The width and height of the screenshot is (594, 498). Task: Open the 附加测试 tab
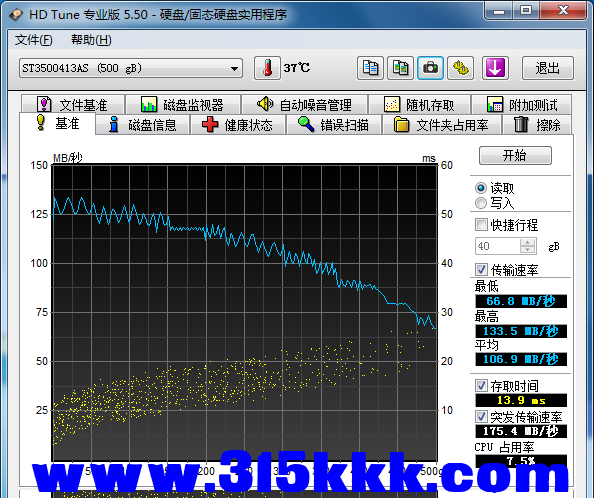click(522, 104)
